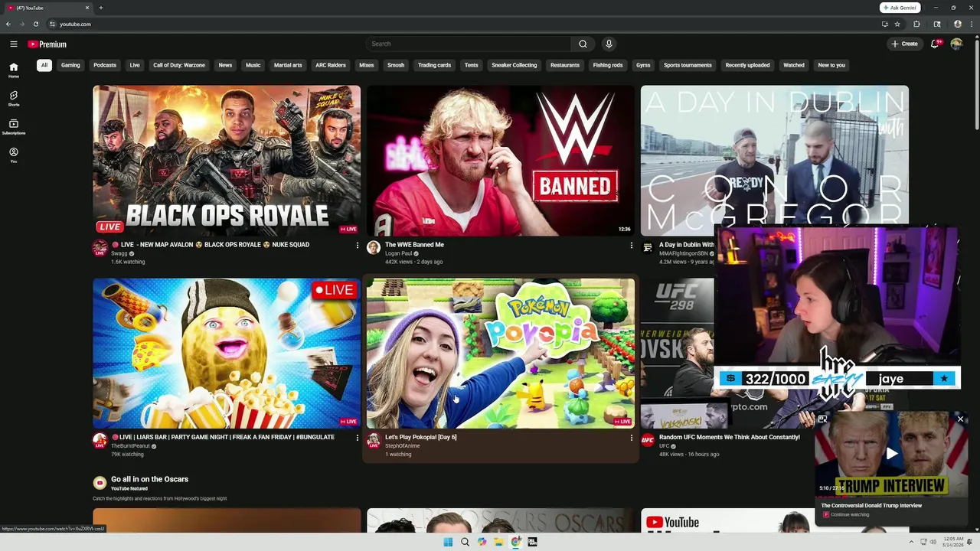Click into the YouTube search field
This screenshot has width=980, height=551.
469,44
